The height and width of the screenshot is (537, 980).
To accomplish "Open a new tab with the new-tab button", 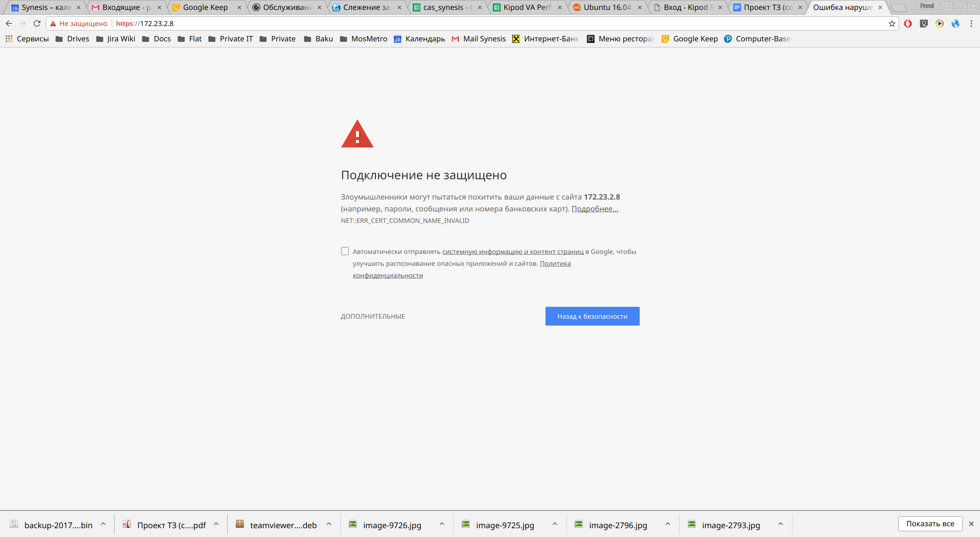I will point(898,7).
